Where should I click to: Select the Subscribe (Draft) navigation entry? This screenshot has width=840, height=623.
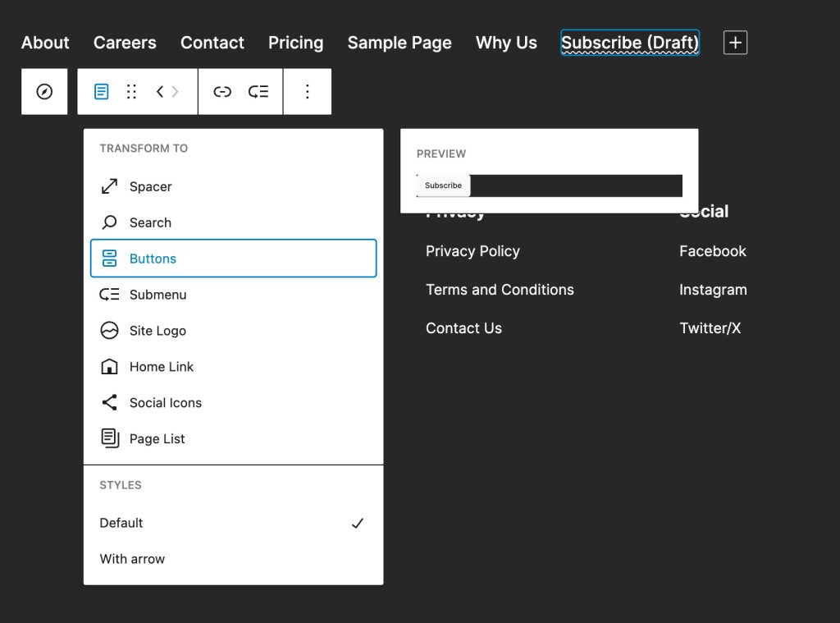pos(629,42)
